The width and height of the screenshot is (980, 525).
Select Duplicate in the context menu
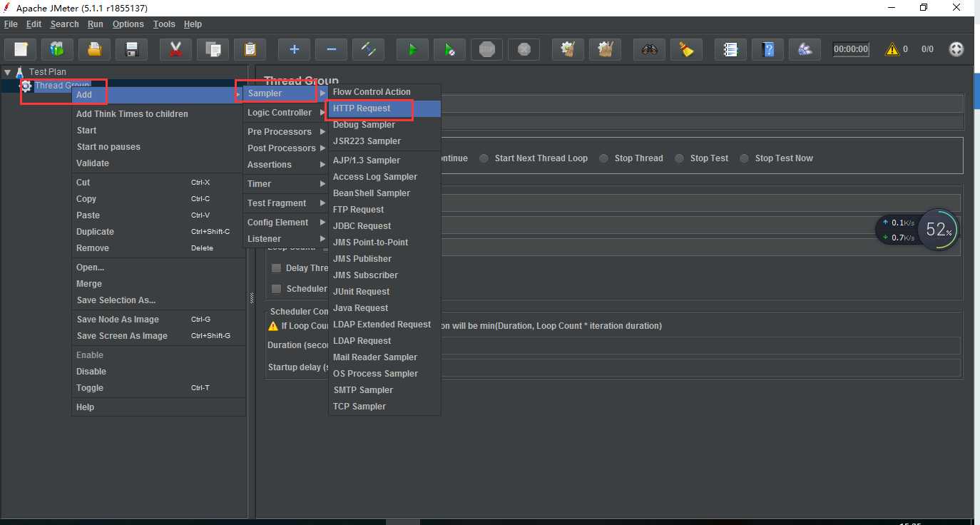pos(158,232)
